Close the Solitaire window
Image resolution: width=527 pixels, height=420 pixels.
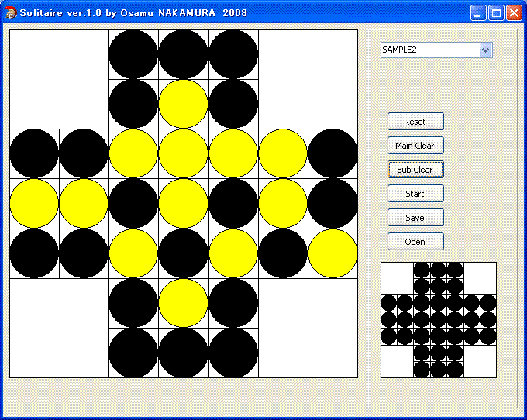click(x=514, y=13)
